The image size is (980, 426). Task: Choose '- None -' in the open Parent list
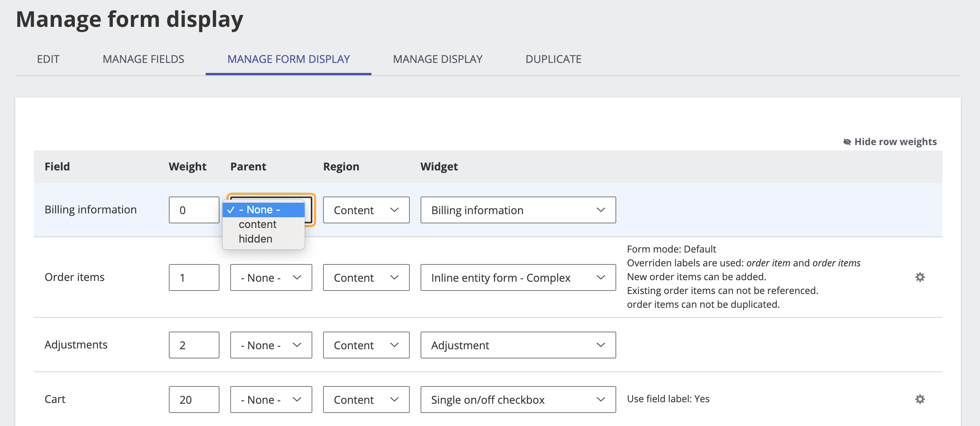(x=264, y=210)
